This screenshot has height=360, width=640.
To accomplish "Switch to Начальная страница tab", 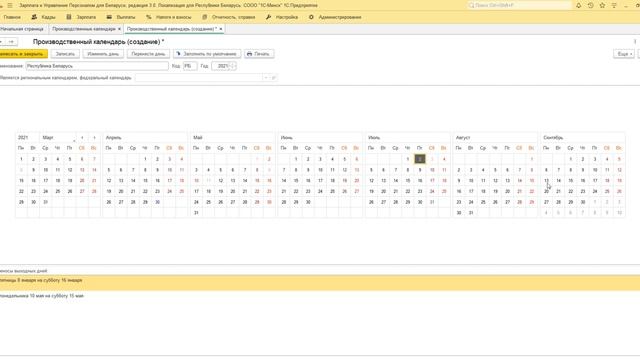I will (x=22, y=29).
